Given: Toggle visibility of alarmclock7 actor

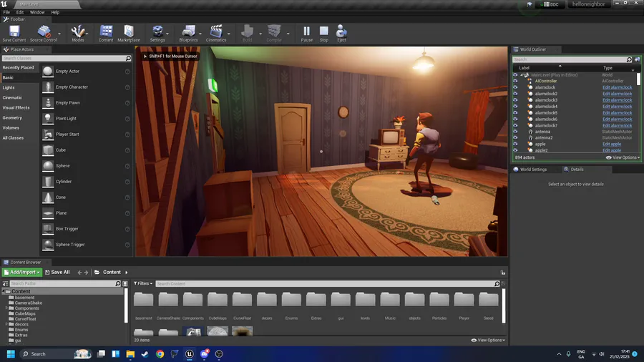Looking at the screenshot, I should click(515, 126).
